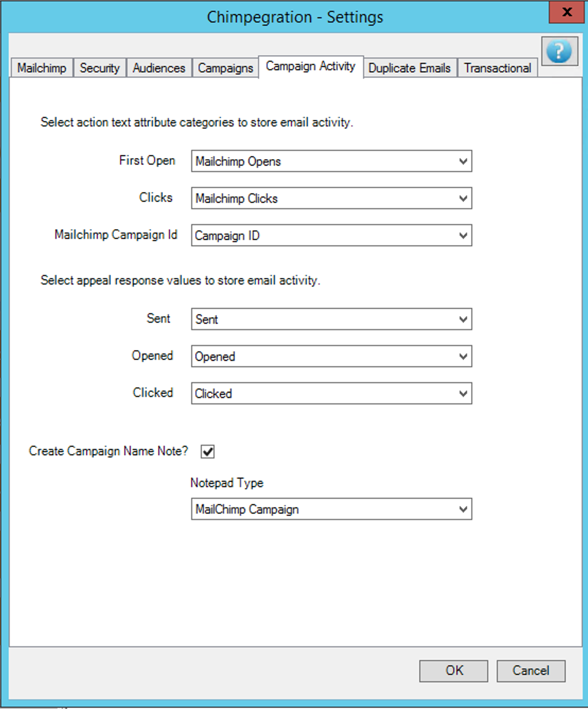Click the 'Sent' field label
The width and height of the screenshot is (588, 709).
(159, 318)
